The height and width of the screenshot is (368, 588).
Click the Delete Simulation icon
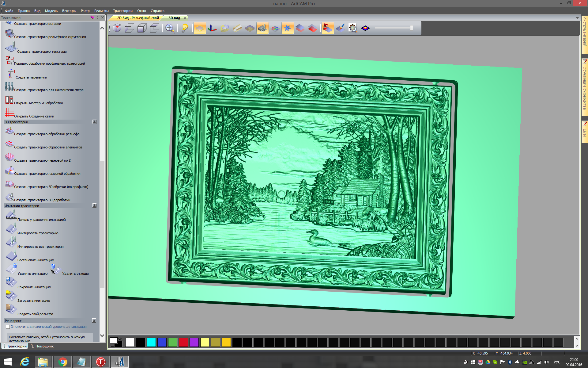click(x=11, y=269)
